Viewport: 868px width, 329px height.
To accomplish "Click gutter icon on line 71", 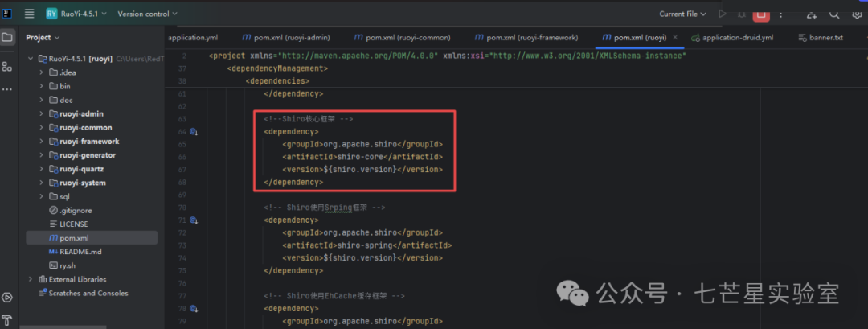I will [x=194, y=220].
